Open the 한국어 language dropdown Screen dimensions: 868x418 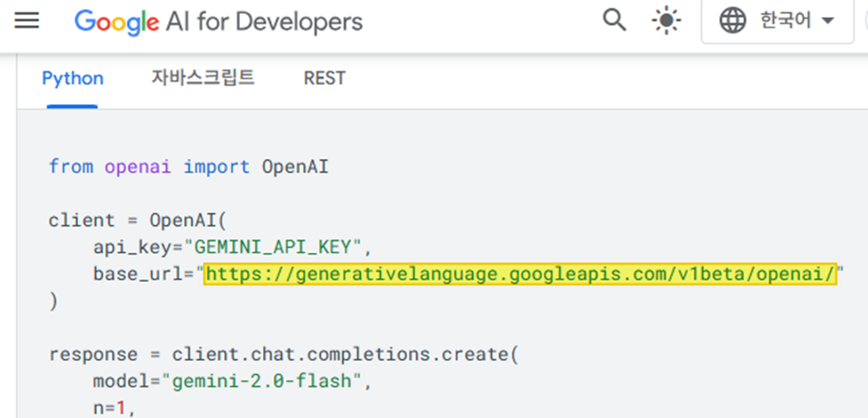(777, 21)
